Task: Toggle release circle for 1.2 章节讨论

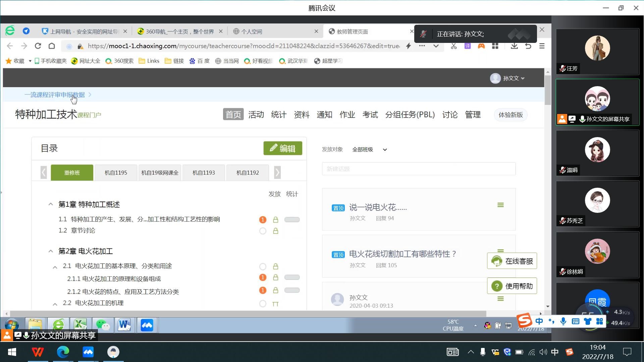Action: click(x=263, y=231)
